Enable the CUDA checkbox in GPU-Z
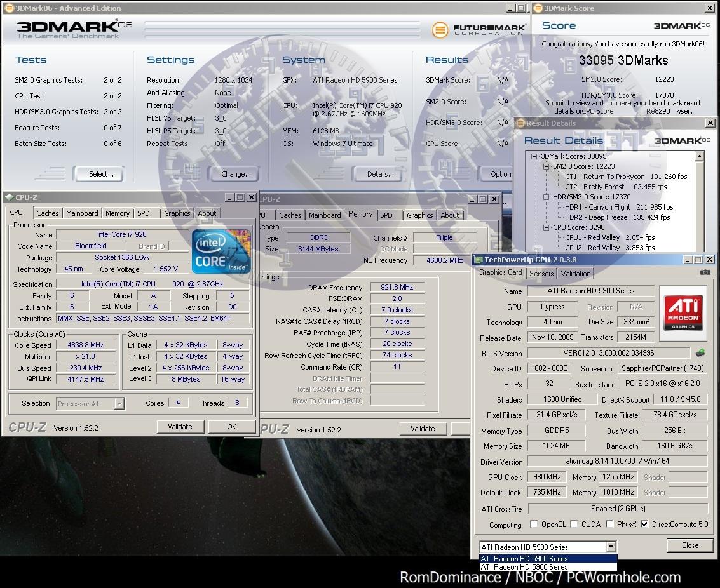The image size is (720, 588). click(x=574, y=525)
